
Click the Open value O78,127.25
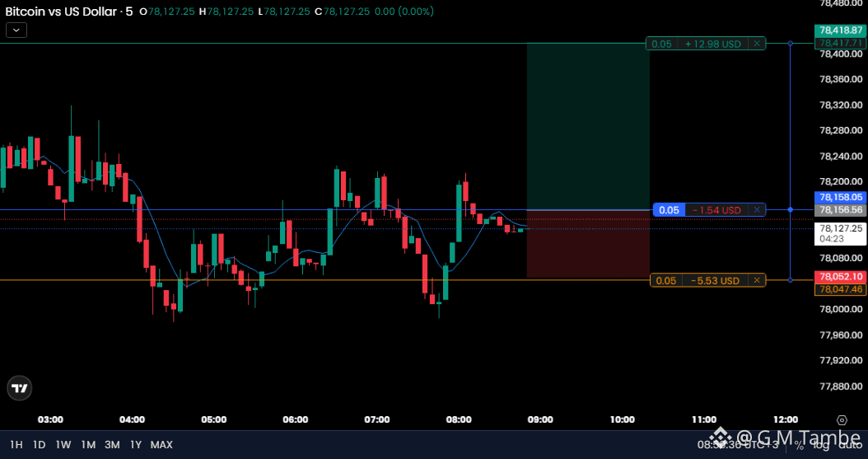(168, 12)
